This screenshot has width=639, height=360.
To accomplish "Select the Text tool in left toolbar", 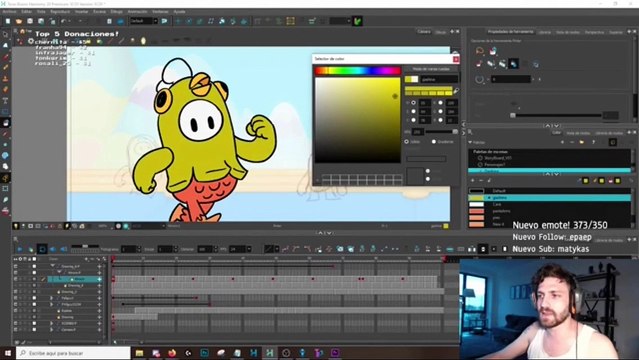I will (x=5, y=100).
